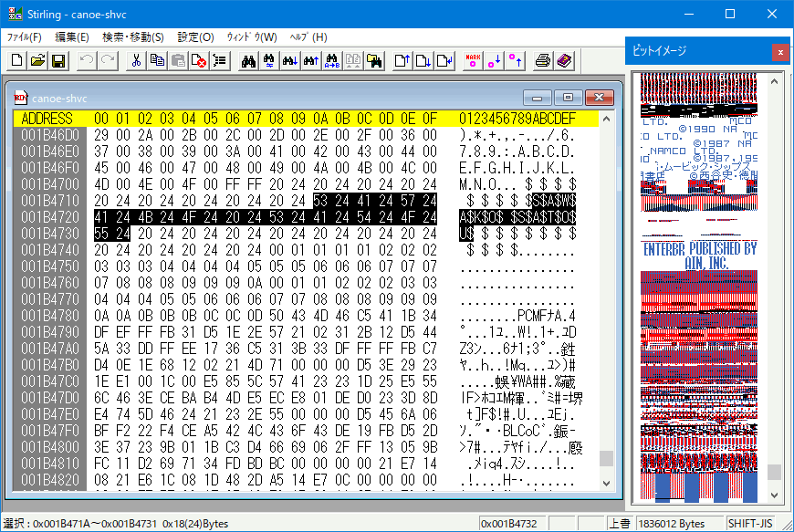The height and width of the screenshot is (532, 794).
Task: Save the file using the disk icon
Action: (57, 61)
